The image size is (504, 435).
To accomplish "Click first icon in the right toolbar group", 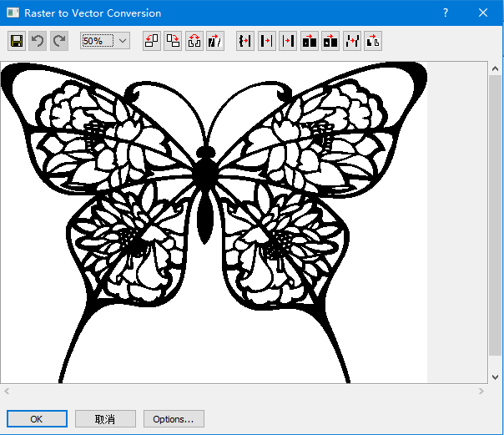I will click(x=245, y=41).
